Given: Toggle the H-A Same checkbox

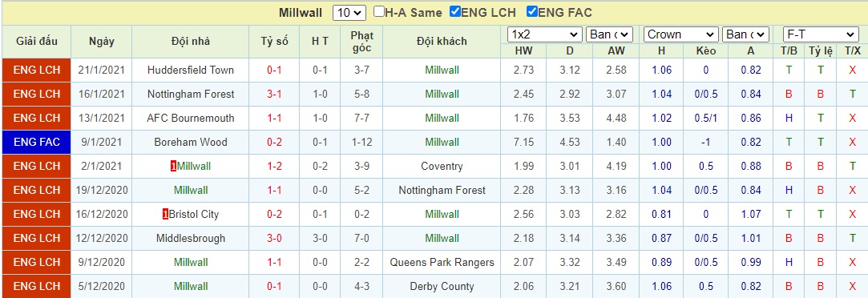Looking at the screenshot, I should tap(379, 11).
